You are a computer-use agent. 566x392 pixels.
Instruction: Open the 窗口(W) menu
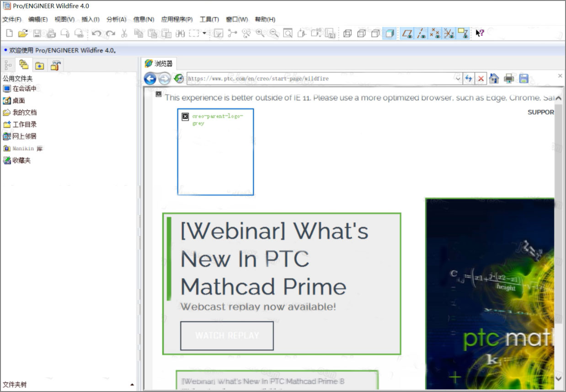coord(237,19)
